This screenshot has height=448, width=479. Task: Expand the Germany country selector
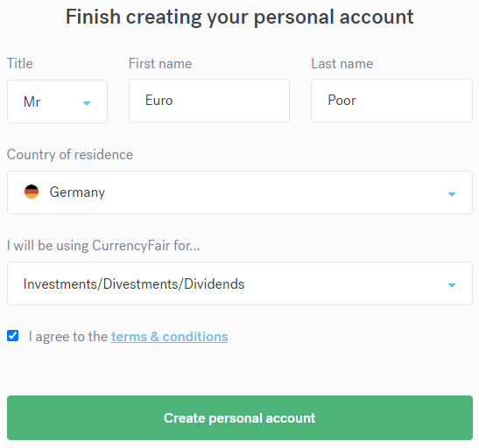pyautogui.click(x=240, y=192)
